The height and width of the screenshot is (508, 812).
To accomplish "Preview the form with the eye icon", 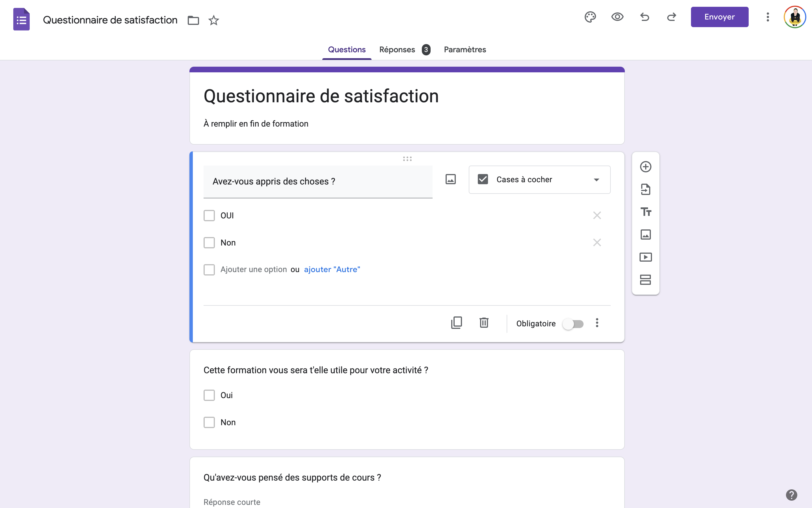I will click(617, 17).
